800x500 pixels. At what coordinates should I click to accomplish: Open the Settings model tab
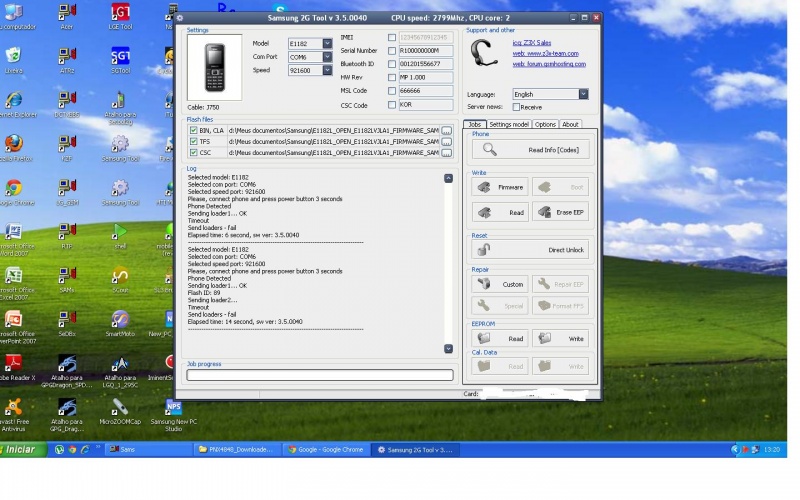[x=509, y=124]
